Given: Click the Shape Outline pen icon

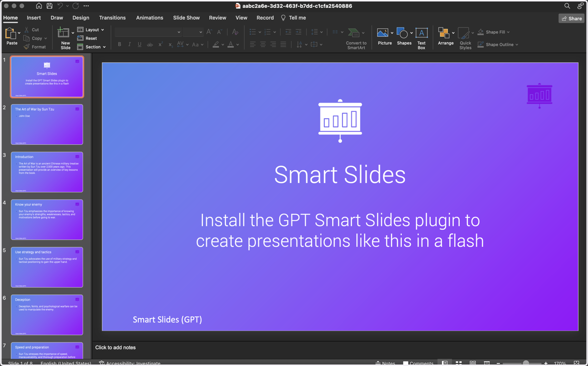Looking at the screenshot, I should (x=481, y=45).
